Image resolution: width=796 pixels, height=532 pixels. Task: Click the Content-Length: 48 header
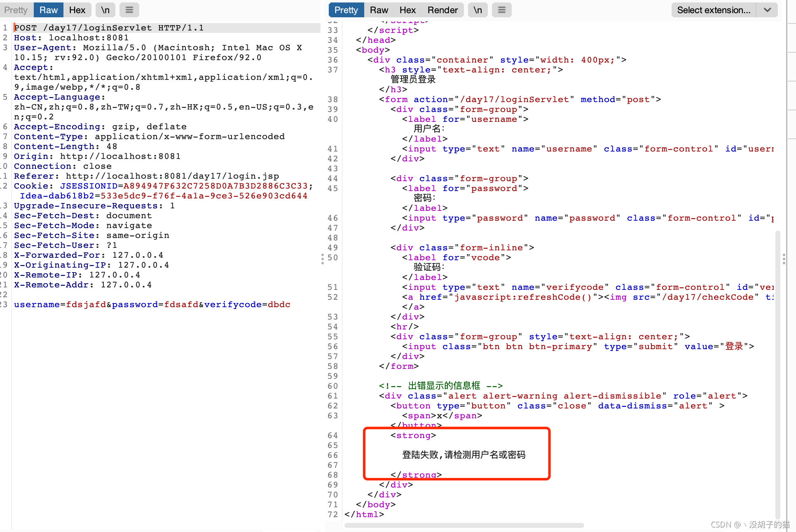[66, 146]
